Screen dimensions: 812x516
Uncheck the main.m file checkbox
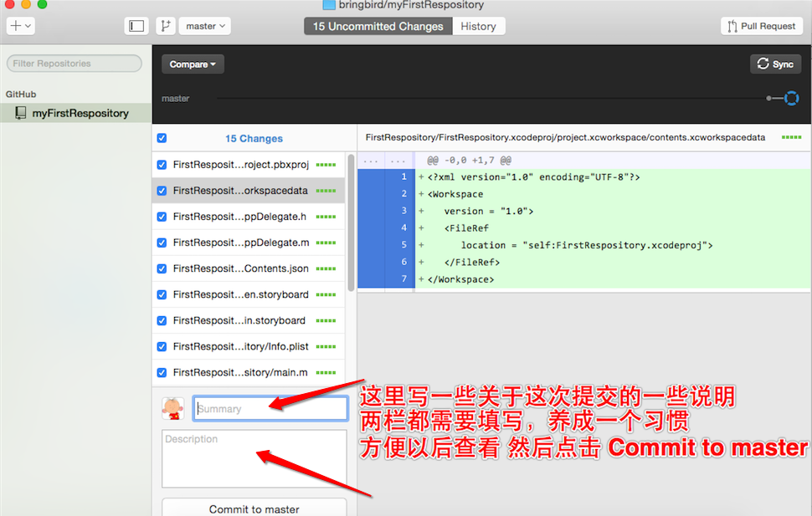pos(162,372)
